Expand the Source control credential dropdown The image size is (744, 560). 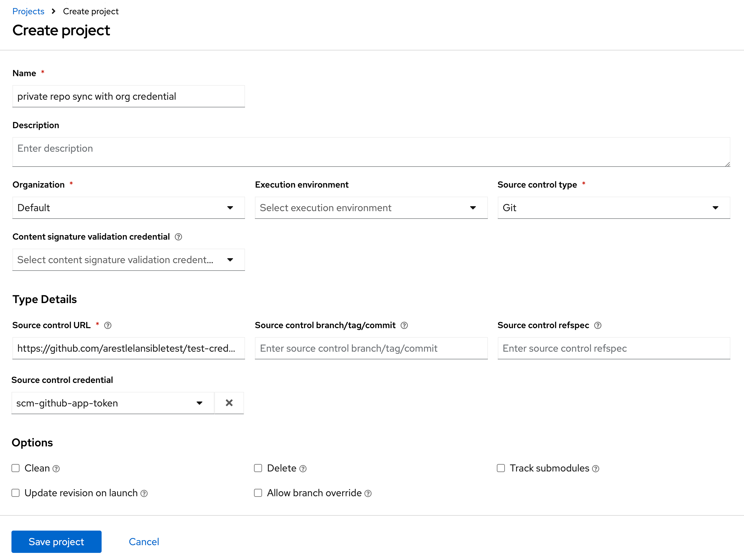click(x=199, y=403)
